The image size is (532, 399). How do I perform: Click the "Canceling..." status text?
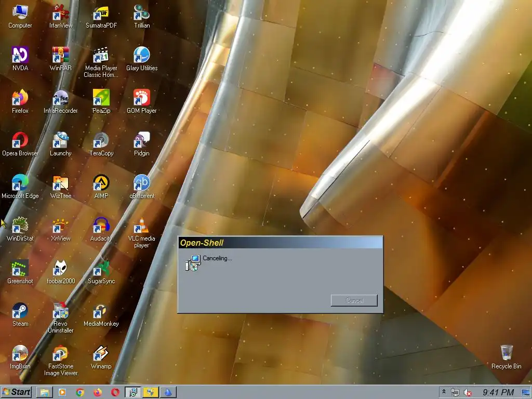click(x=217, y=258)
